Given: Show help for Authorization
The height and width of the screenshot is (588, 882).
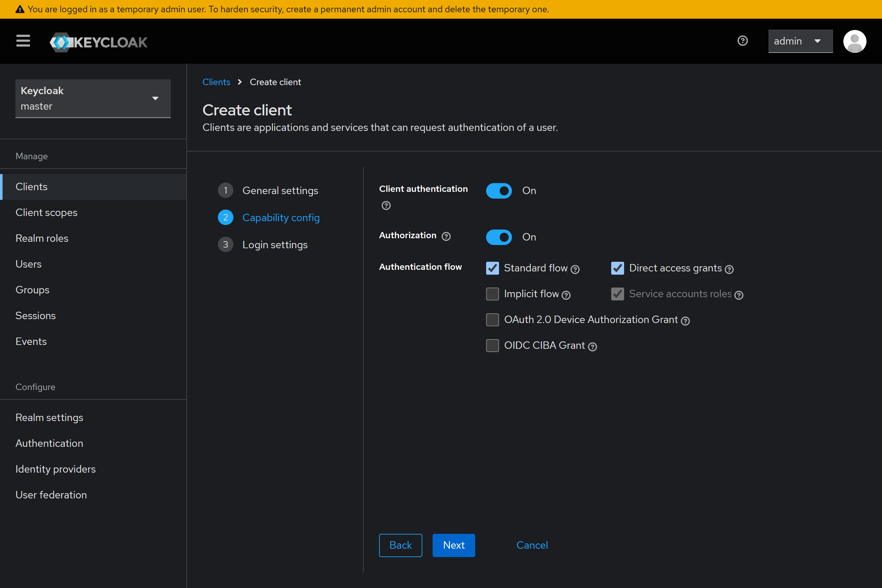Looking at the screenshot, I should [446, 236].
